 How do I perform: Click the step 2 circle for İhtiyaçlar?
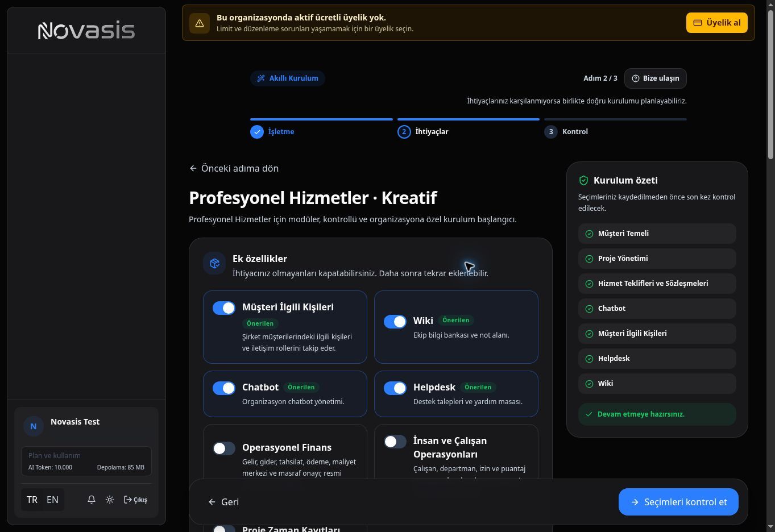pyautogui.click(x=404, y=132)
